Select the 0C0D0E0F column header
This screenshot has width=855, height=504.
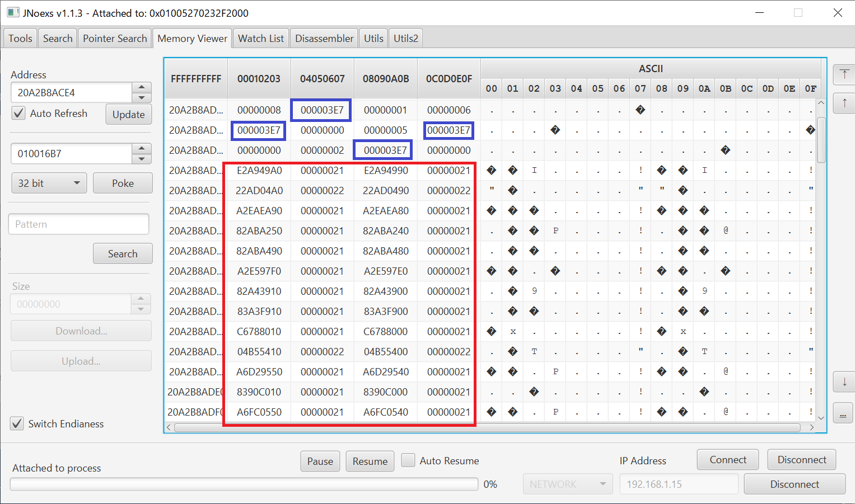[449, 78]
